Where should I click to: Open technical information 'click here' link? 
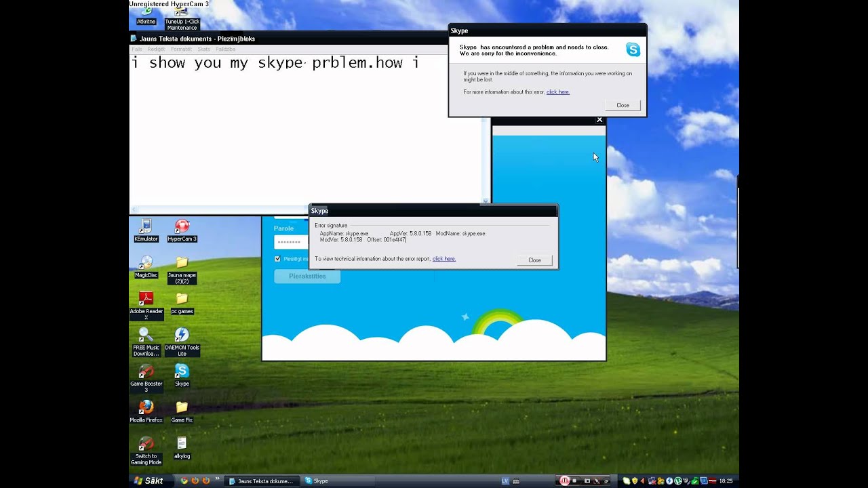pos(444,258)
